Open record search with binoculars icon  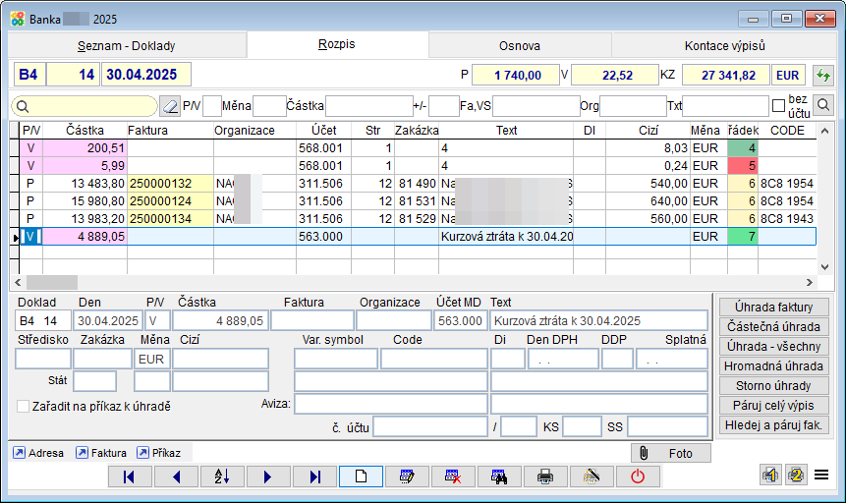click(499, 476)
